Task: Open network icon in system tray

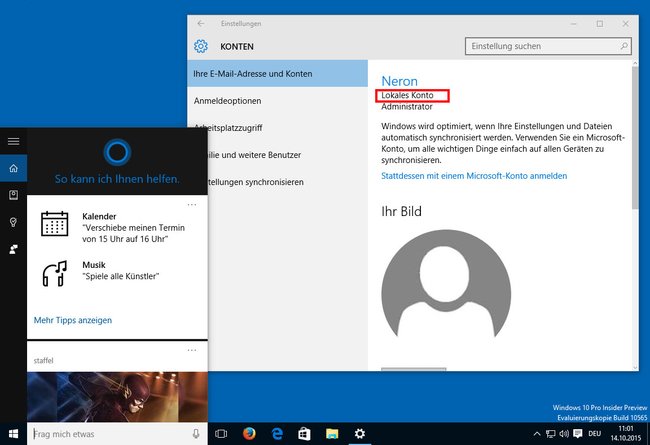Action: [x=551, y=434]
